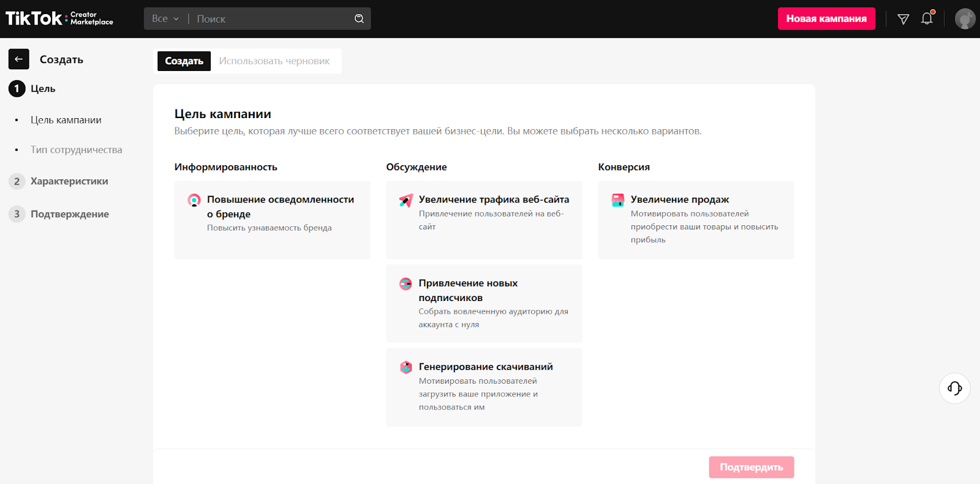
Task: Click the back arrow next to Создать
Action: point(18,59)
